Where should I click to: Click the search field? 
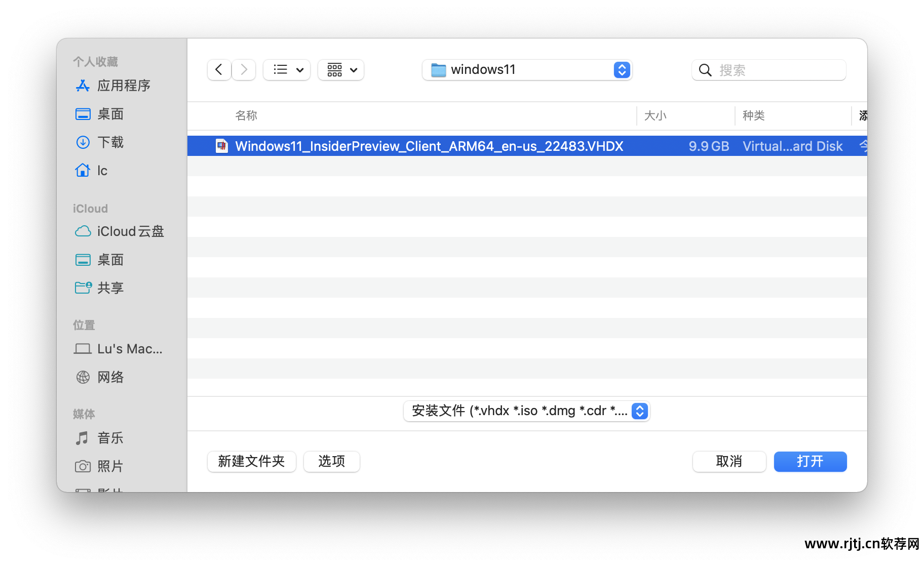[769, 70]
